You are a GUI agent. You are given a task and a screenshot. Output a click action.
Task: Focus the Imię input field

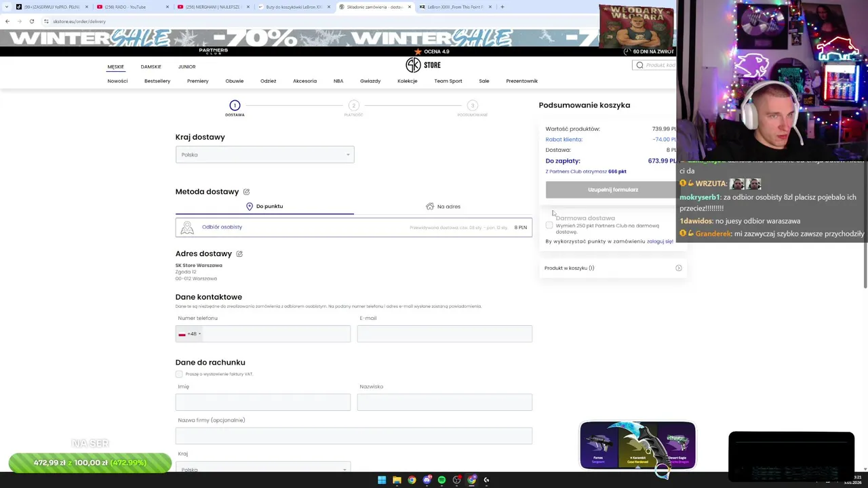coord(263,402)
